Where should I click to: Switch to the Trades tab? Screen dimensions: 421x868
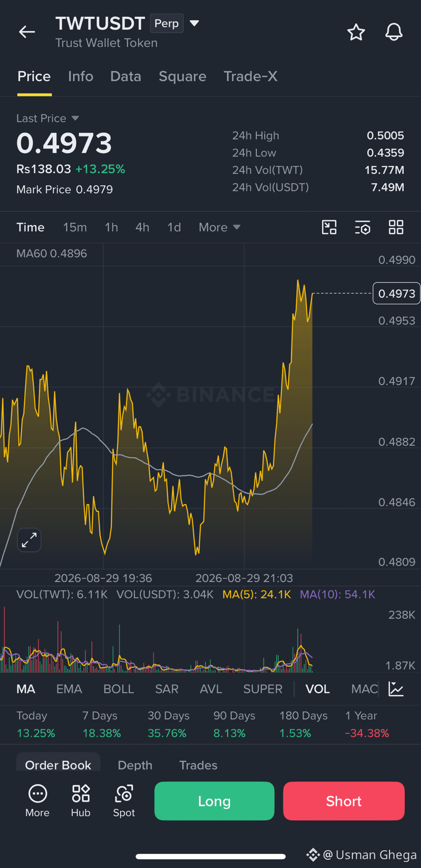198,765
